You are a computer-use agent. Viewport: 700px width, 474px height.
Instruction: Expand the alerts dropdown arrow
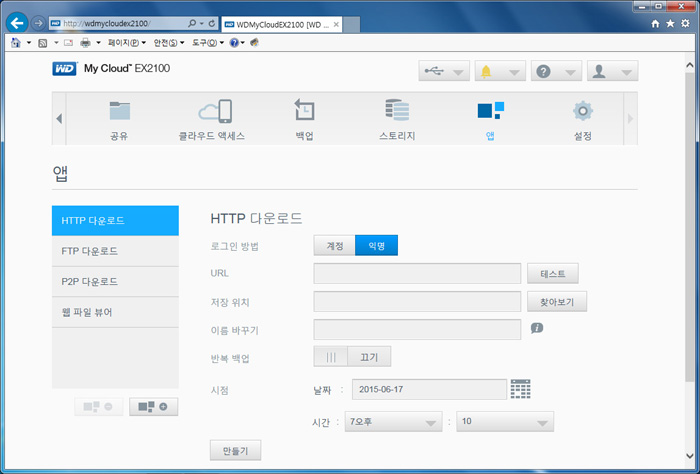point(514,72)
